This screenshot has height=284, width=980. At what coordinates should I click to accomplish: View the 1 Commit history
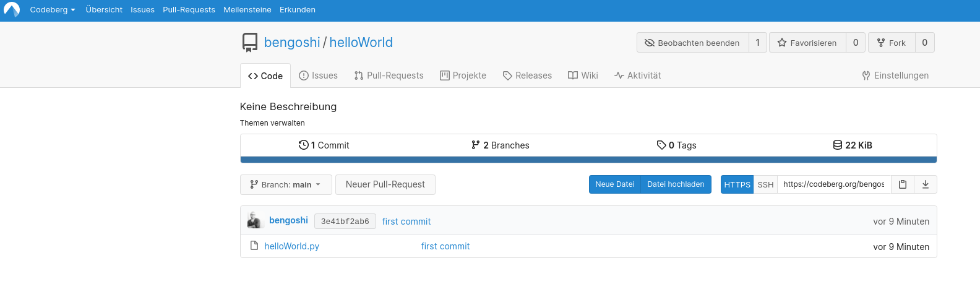(x=324, y=145)
